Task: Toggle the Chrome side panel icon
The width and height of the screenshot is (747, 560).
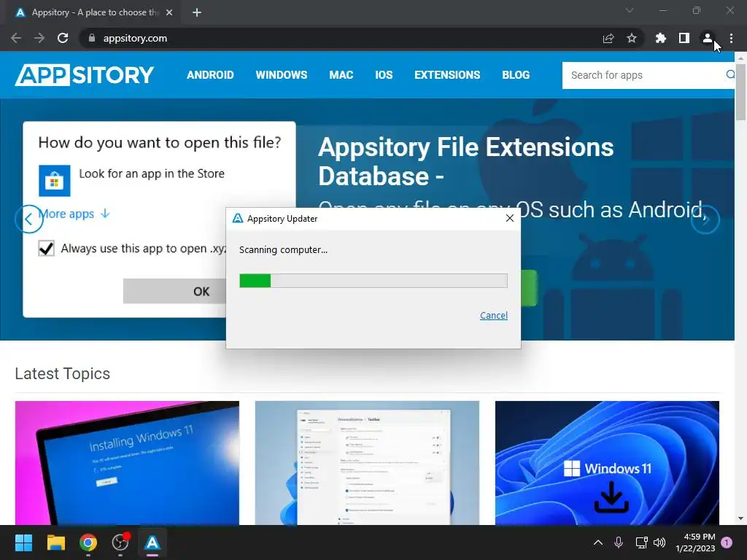Action: 684,38
